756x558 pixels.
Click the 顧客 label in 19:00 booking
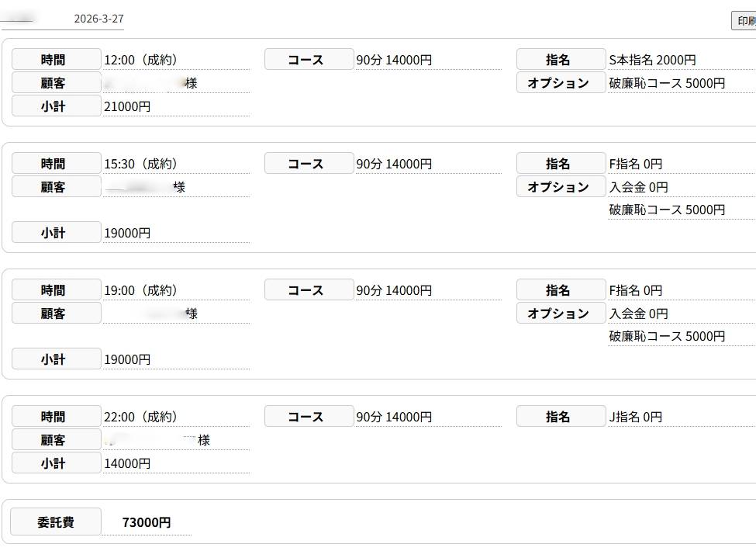pyautogui.click(x=56, y=314)
